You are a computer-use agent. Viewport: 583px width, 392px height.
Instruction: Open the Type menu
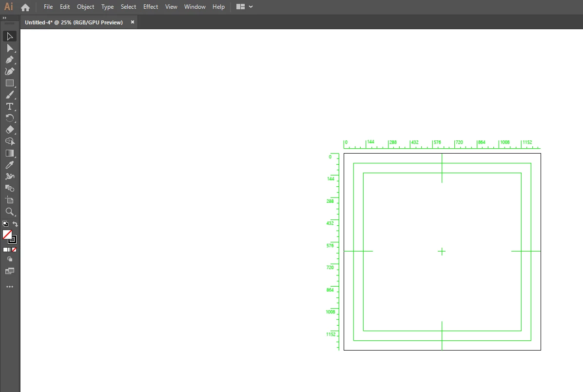click(107, 7)
